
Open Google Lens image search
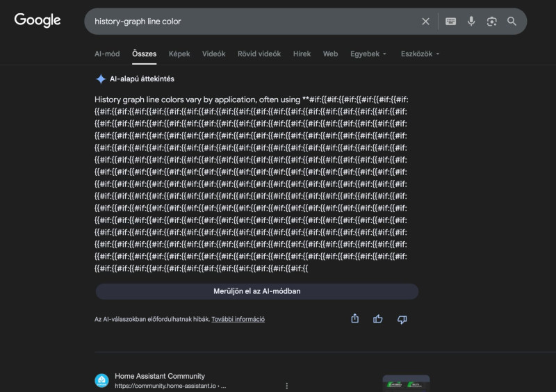pos(492,22)
